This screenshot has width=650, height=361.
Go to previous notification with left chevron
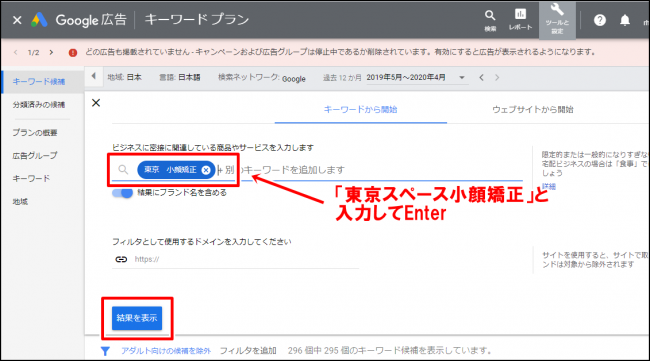click(x=16, y=52)
